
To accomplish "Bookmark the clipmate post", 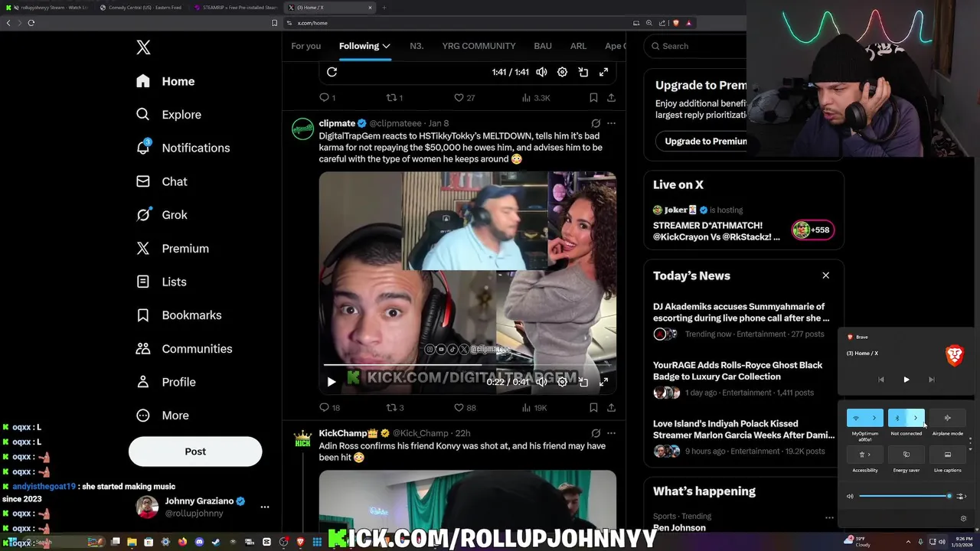I will tap(593, 408).
